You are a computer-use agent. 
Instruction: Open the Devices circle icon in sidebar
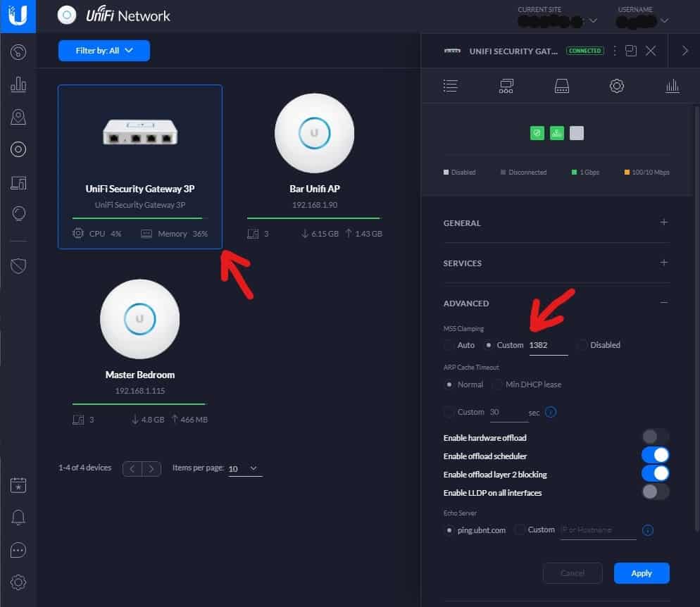(18, 149)
